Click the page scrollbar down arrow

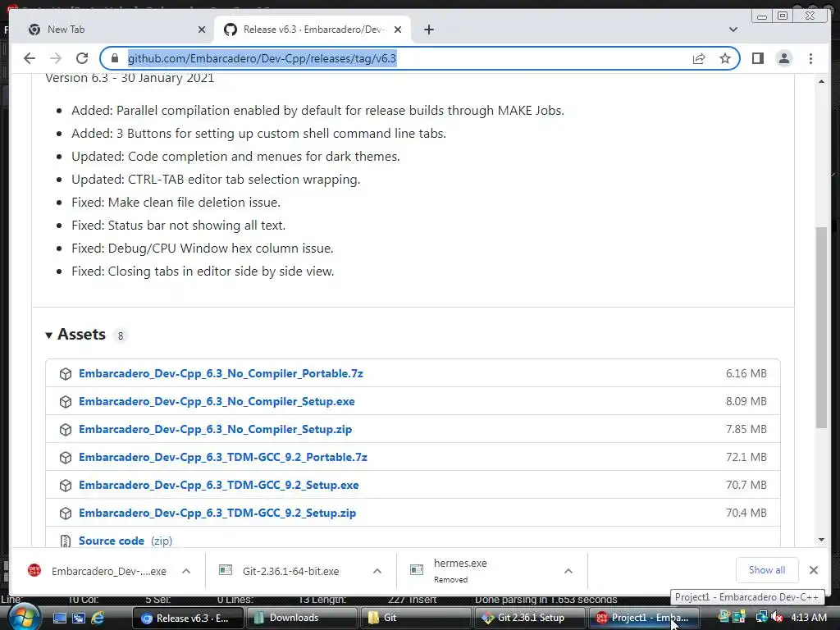click(821, 540)
